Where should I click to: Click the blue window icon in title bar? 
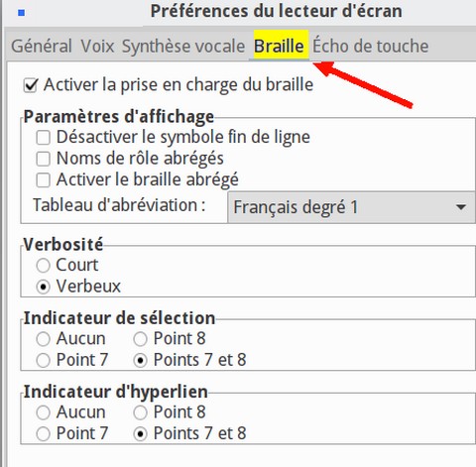click(x=22, y=13)
